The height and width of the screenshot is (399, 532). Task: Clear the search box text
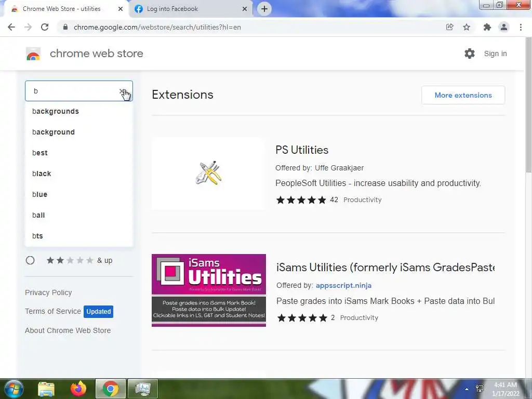122,91
